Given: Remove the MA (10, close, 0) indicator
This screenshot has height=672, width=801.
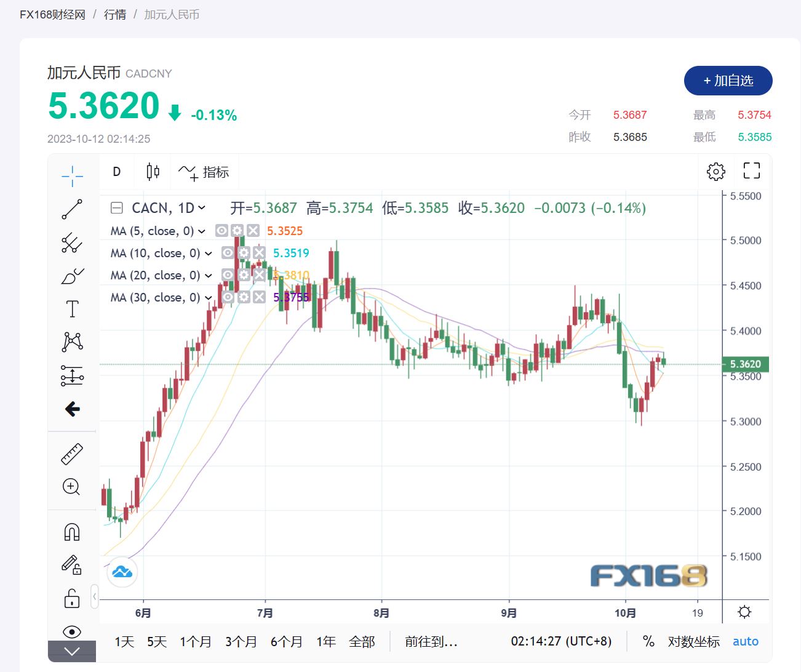Looking at the screenshot, I should click(x=260, y=253).
